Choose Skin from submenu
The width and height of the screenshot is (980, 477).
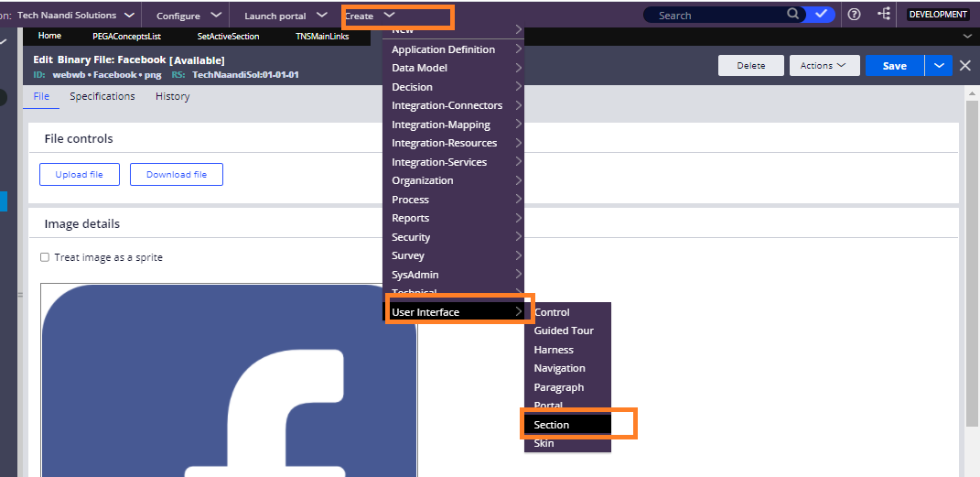[x=567, y=442]
